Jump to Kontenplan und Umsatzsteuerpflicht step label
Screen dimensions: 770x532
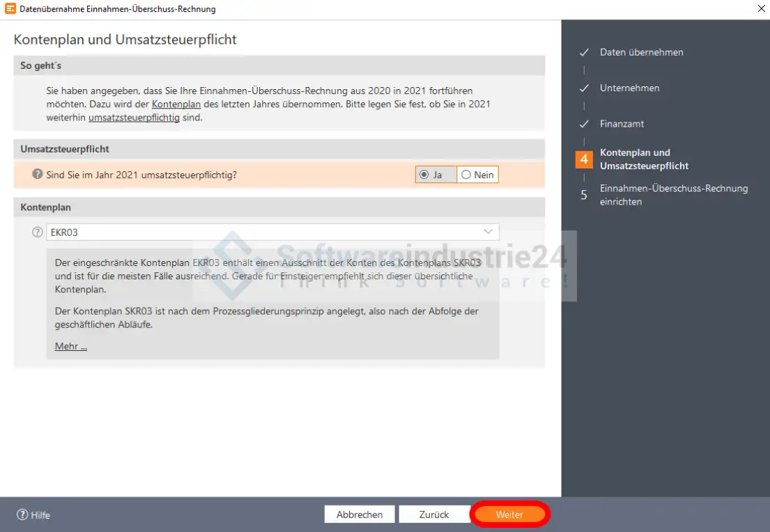click(x=644, y=159)
